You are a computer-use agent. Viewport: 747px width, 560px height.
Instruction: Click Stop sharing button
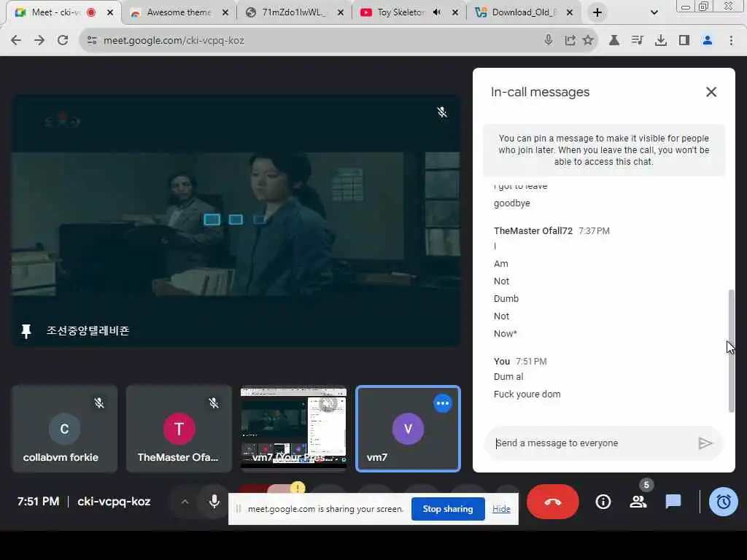tap(448, 509)
